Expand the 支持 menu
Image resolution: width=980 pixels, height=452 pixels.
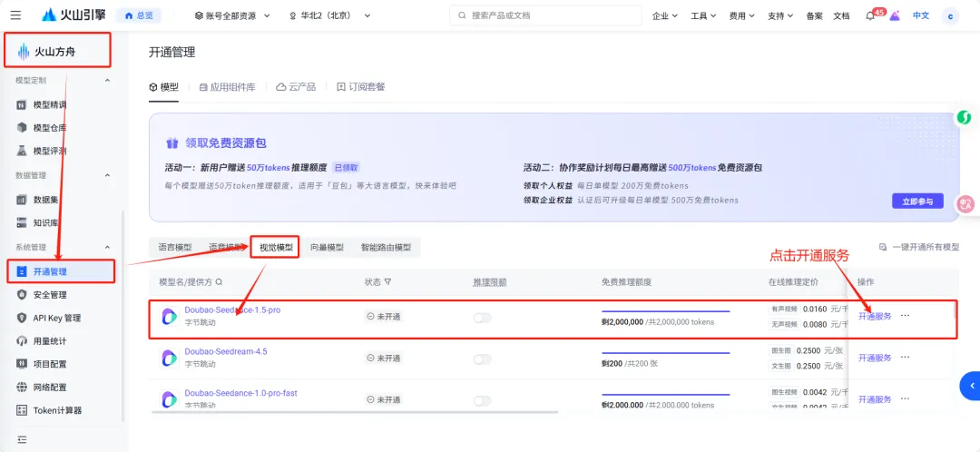pyautogui.click(x=780, y=15)
